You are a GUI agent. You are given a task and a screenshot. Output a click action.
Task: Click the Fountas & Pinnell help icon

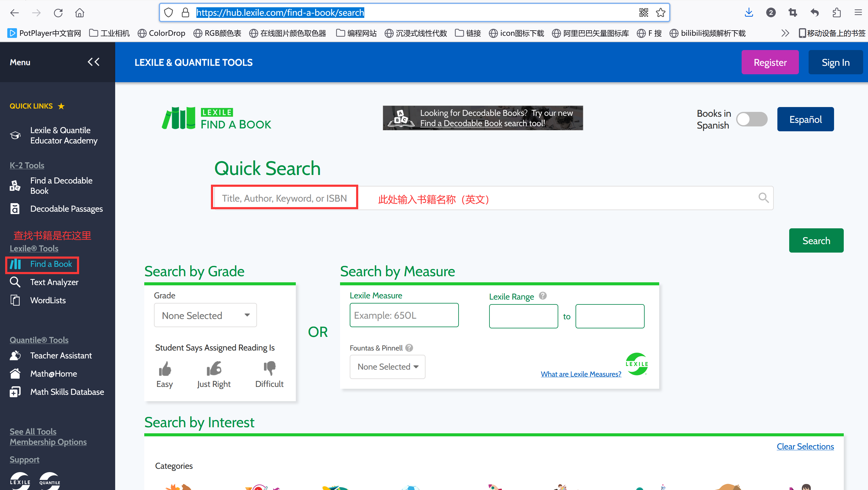(x=409, y=348)
